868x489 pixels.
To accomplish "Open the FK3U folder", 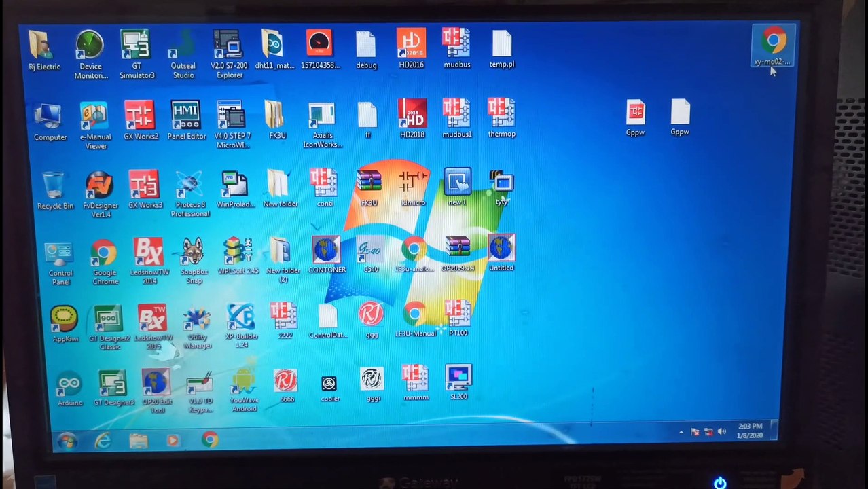I will (x=276, y=120).
